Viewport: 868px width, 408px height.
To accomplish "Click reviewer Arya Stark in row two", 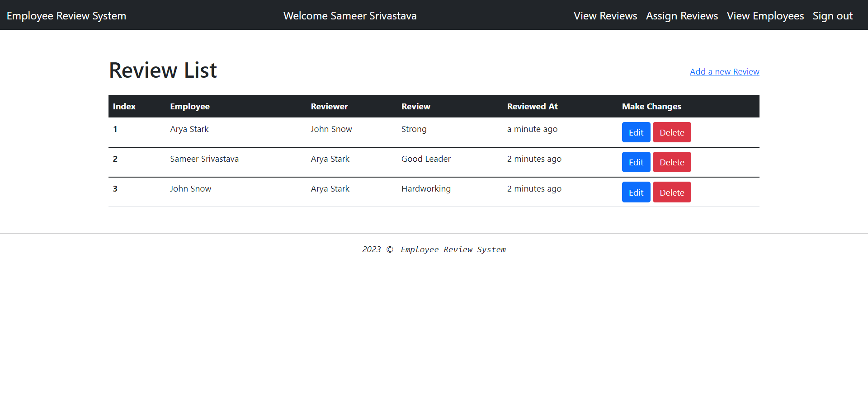I will tap(330, 159).
